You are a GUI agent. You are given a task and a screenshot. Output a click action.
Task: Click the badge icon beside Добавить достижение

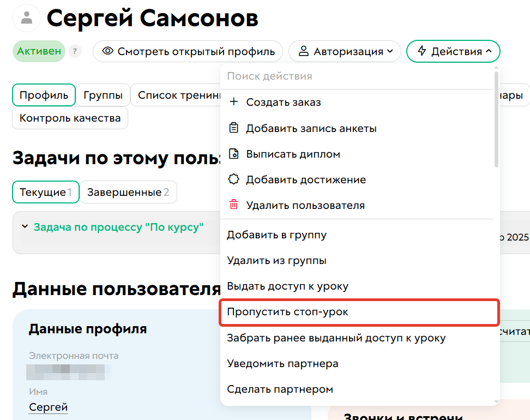[x=234, y=179]
